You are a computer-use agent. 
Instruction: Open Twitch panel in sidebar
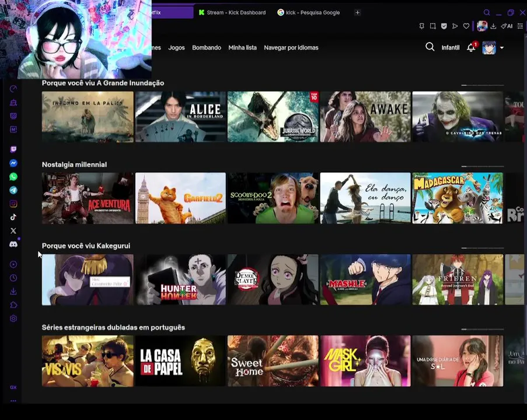coord(13,149)
